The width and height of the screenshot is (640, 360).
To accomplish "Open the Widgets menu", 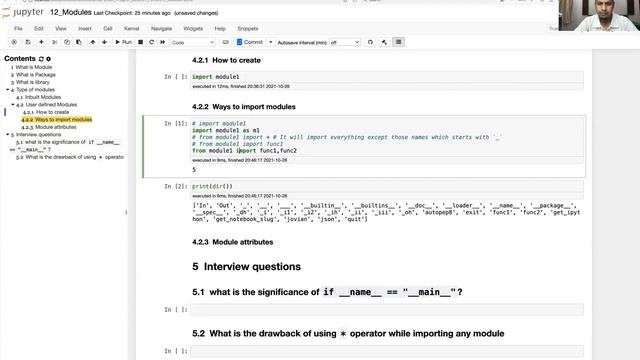I will tap(193, 29).
